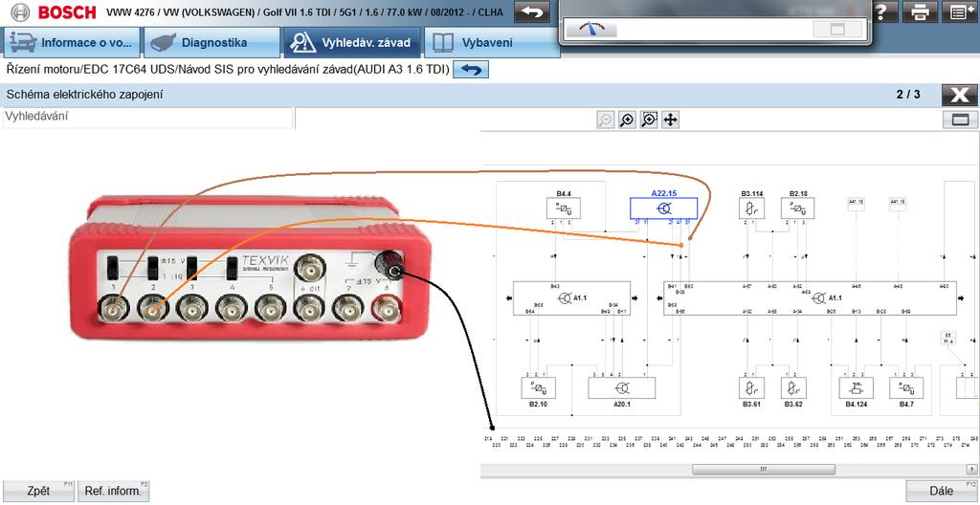
Task: Select component B3.62 temperature sensor symbol
Action: [x=793, y=388]
